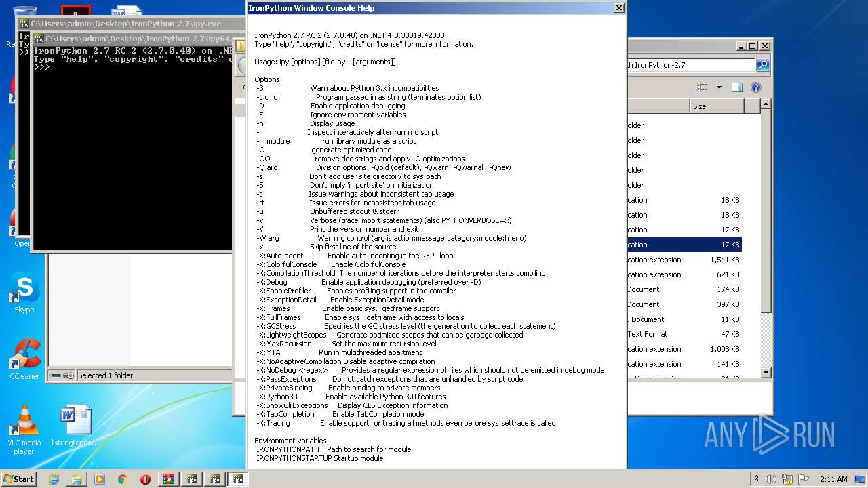868x488 pixels.
Task: Select the Document row sized 174 KB
Action: (684, 289)
